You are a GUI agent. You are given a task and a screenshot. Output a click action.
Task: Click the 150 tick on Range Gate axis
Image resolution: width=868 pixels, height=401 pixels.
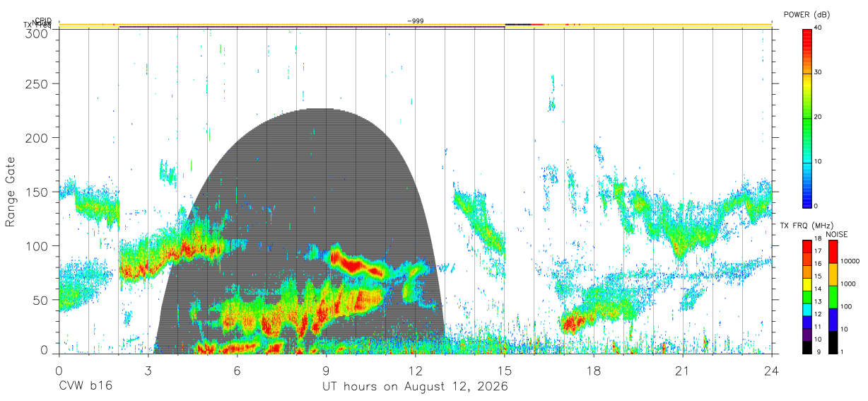[x=37, y=192]
